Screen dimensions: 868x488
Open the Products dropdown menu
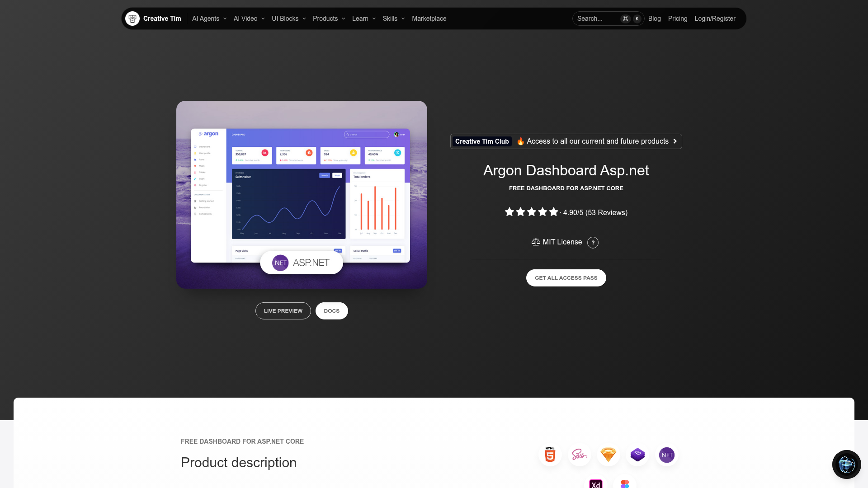(329, 19)
